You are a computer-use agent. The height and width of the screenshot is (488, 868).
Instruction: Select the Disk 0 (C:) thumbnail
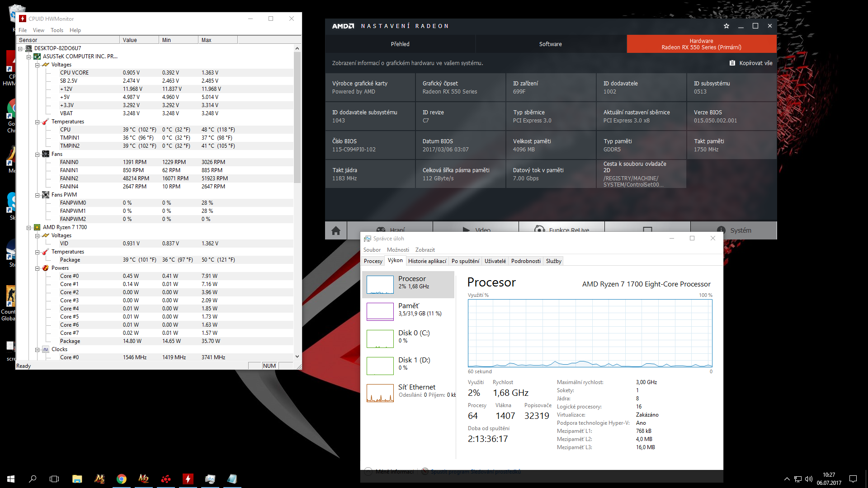click(x=380, y=339)
